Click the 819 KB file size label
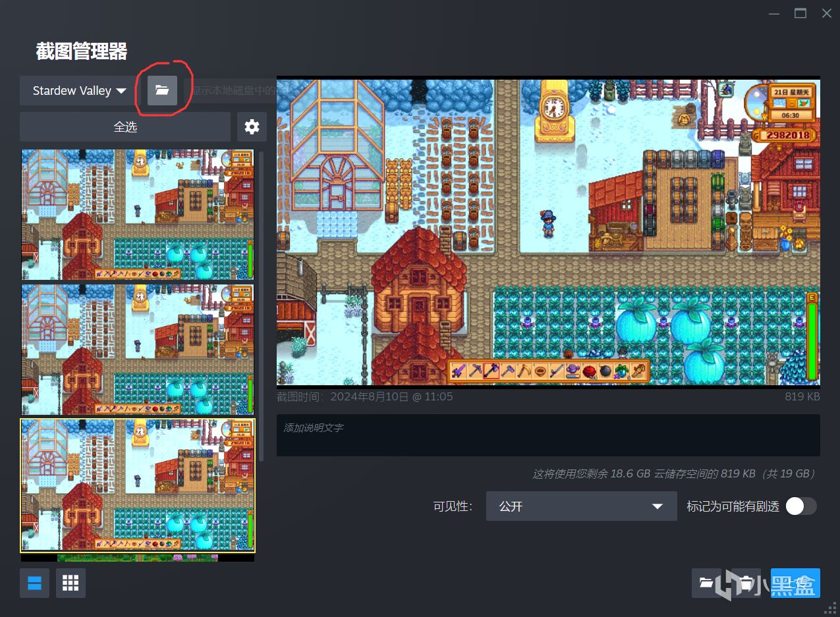840x617 pixels. pyautogui.click(x=802, y=396)
